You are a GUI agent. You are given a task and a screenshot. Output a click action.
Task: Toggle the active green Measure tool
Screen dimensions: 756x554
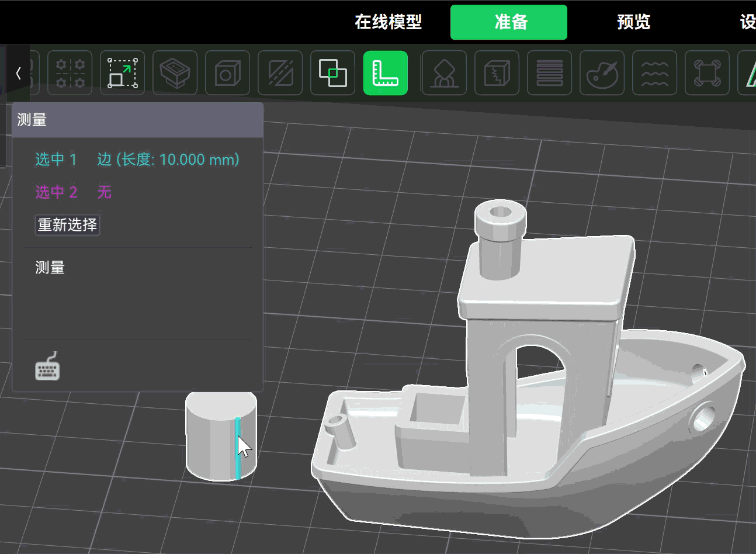[386, 73]
